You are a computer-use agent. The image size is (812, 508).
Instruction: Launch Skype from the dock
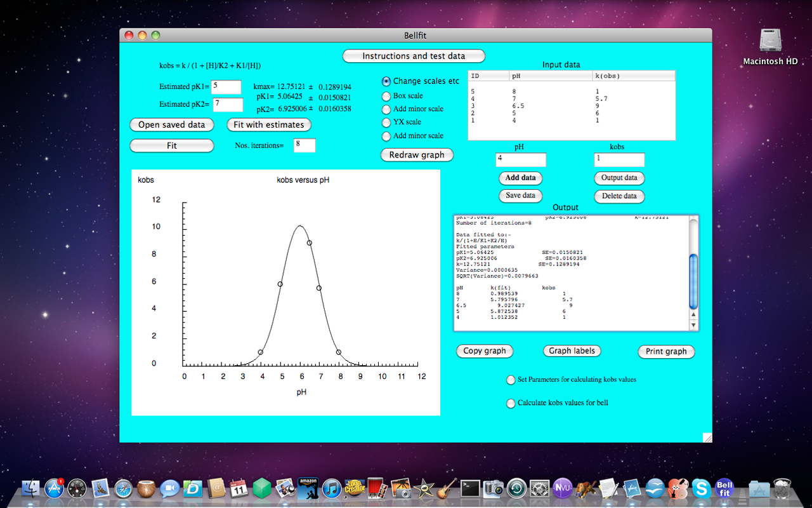coord(701,488)
